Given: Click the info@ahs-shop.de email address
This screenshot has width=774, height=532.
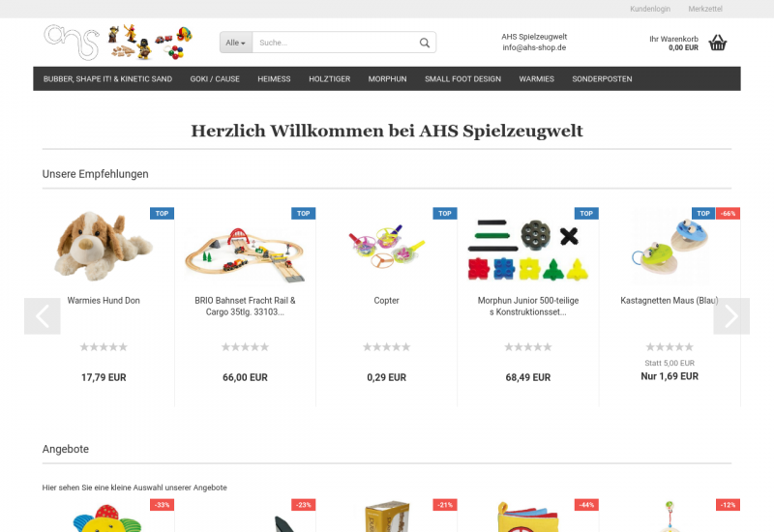Looking at the screenshot, I should pos(534,47).
